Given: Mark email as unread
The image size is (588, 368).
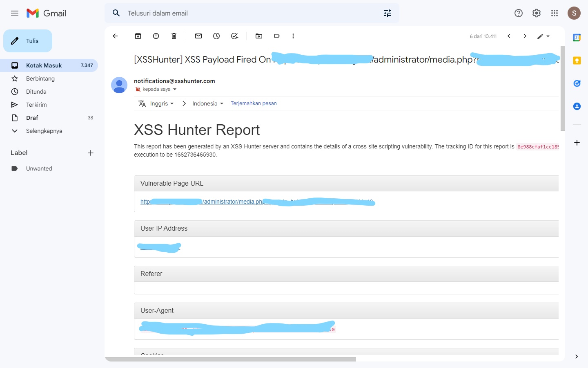Looking at the screenshot, I should pyautogui.click(x=198, y=36).
